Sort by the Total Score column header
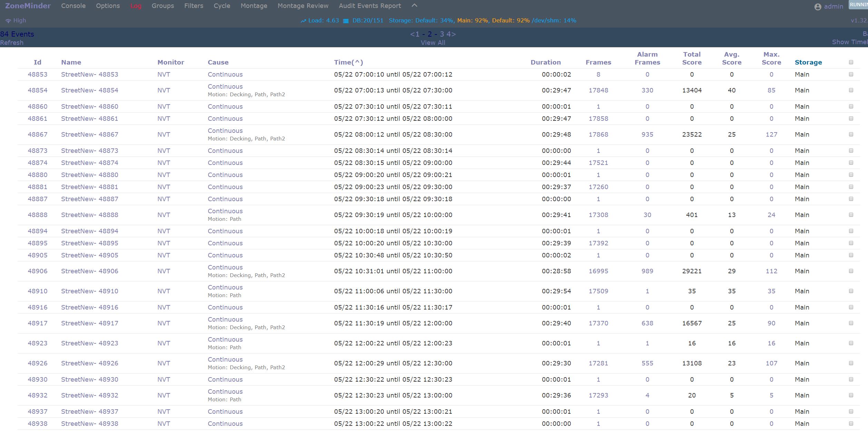The height and width of the screenshot is (431, 868). pos(692,58)
